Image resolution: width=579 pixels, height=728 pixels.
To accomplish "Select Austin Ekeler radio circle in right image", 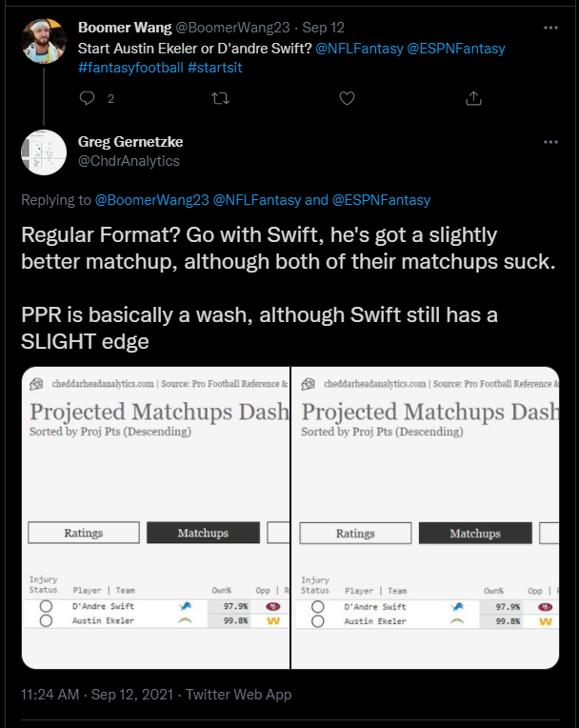I will [x=318, y=621].
